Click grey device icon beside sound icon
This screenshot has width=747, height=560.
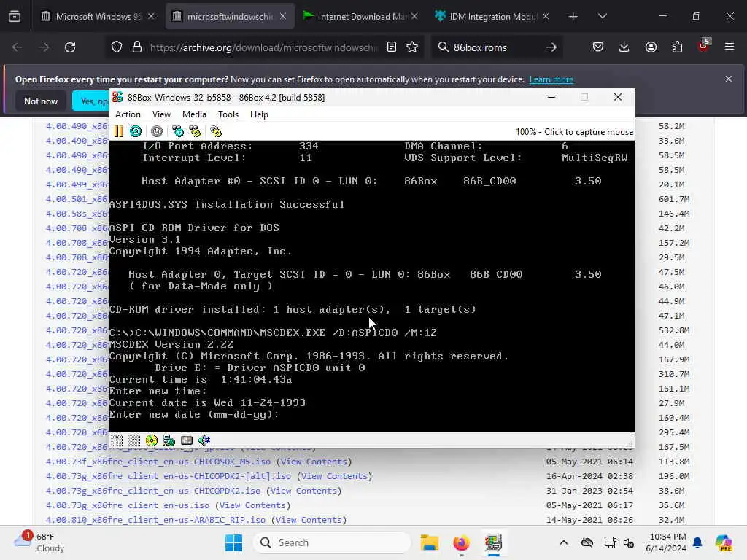[x=187, y=440]
